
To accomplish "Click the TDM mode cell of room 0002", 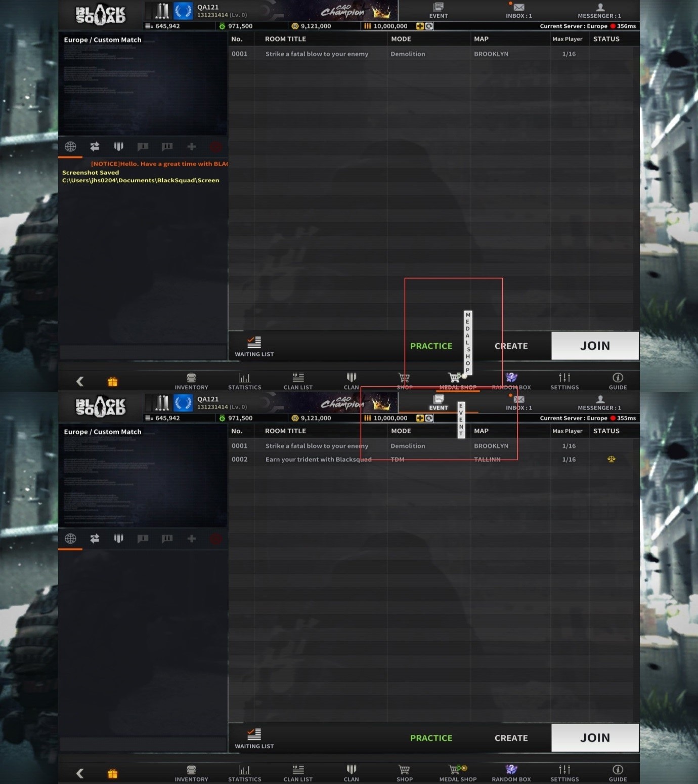I will coord(398,460).
